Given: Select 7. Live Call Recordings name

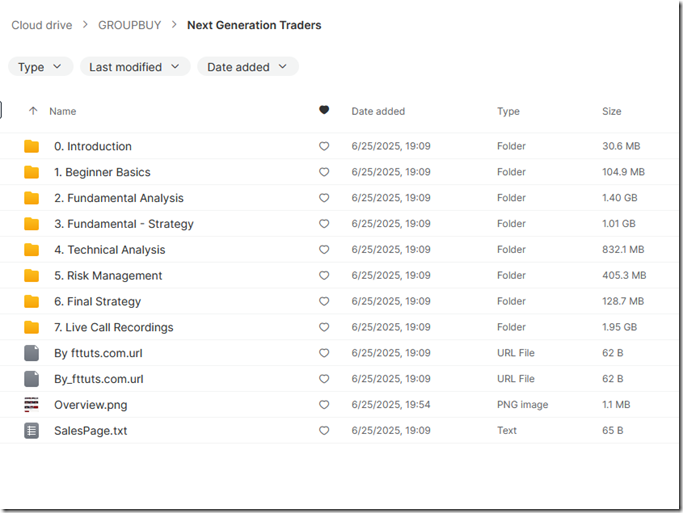Looking at the screenshot, I should pyautogui.click(x=114, y=327).
